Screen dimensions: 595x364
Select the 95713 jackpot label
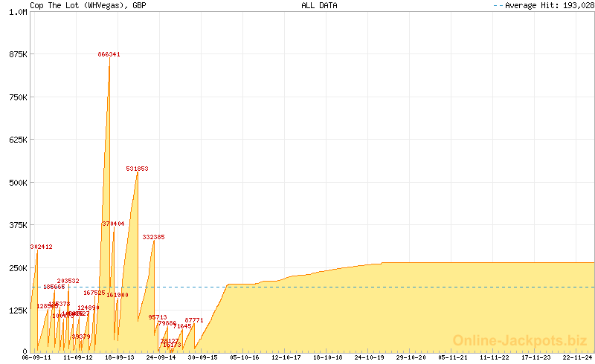click(x=157, y=317)
